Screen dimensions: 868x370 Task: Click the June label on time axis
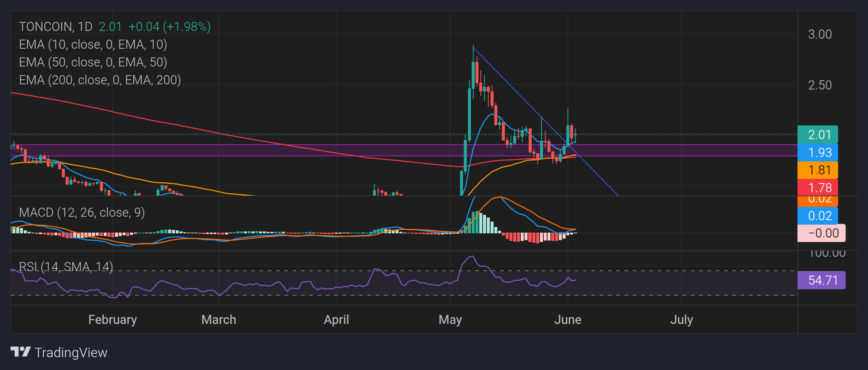(568, 320)
